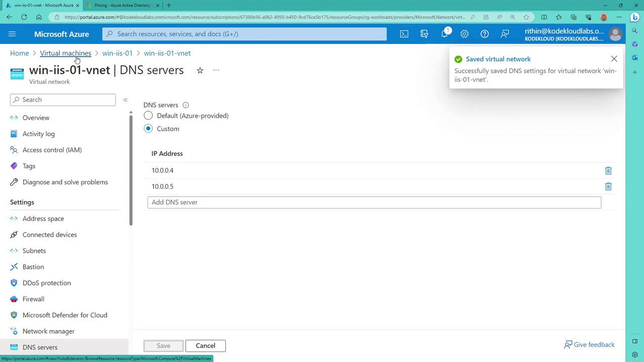Go to Microsoft Azure portal home title
The width and height of the screenshot is (644, 362).
[x=61, y=34]
